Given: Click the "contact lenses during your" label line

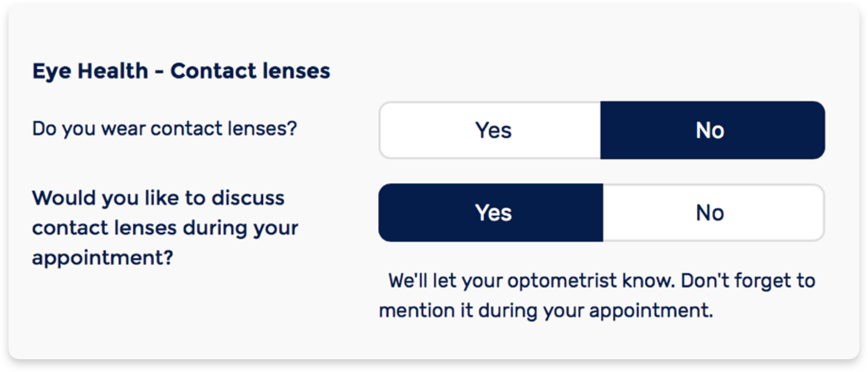Looking at the screenshot, I should point(165,228).
